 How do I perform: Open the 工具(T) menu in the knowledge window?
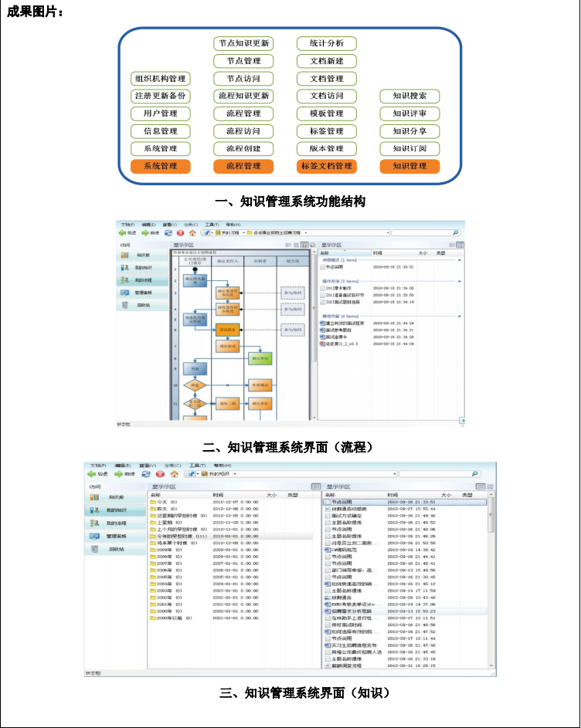click(x=197, y=466)
